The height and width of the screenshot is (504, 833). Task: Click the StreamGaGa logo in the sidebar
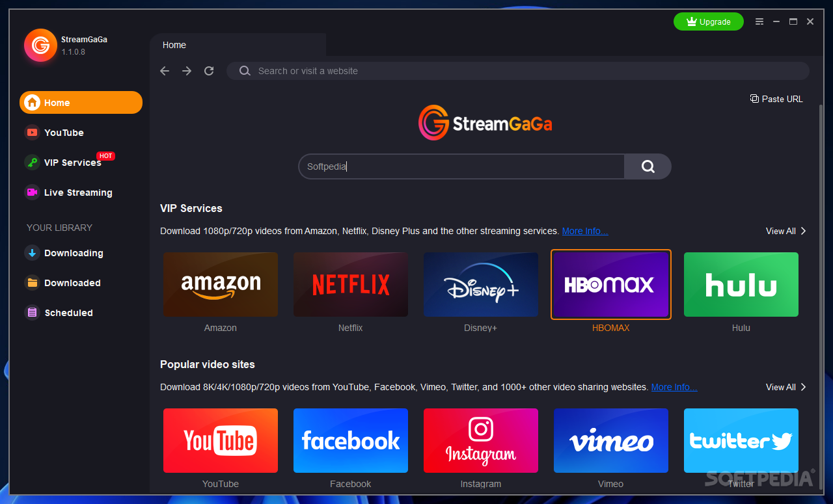pos(40,45)
